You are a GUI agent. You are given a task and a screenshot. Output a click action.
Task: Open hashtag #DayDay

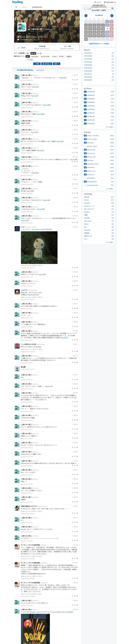[87, 212]
